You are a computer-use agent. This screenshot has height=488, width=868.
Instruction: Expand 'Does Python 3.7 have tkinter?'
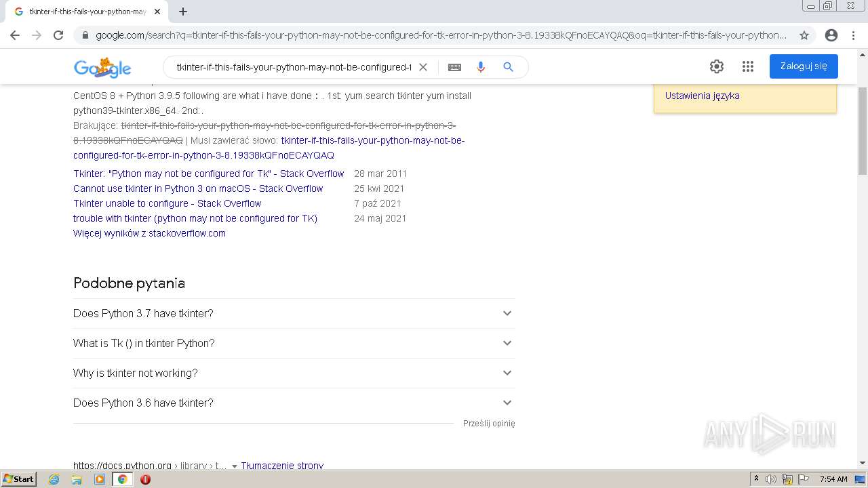[x=294, y=313]
